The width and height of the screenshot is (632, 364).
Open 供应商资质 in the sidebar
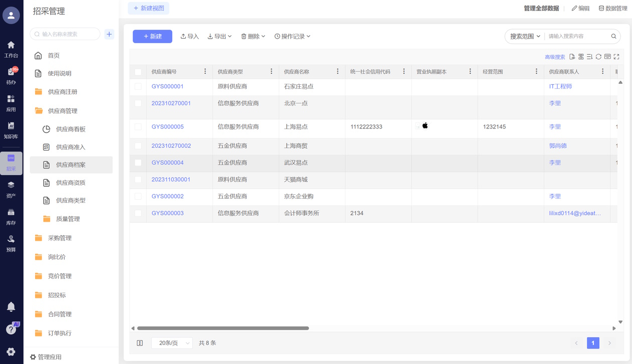coord(70,183)
